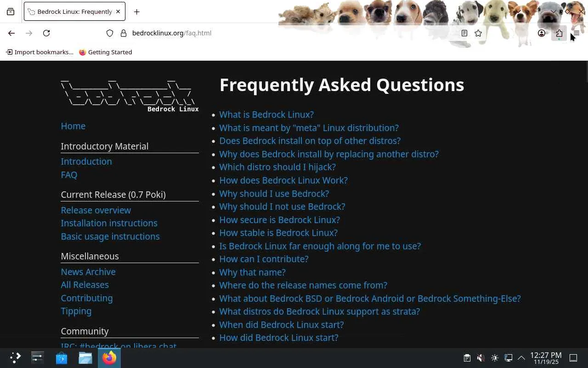
Task: Open Basic usage instructions link
Action: coord(110,236)
